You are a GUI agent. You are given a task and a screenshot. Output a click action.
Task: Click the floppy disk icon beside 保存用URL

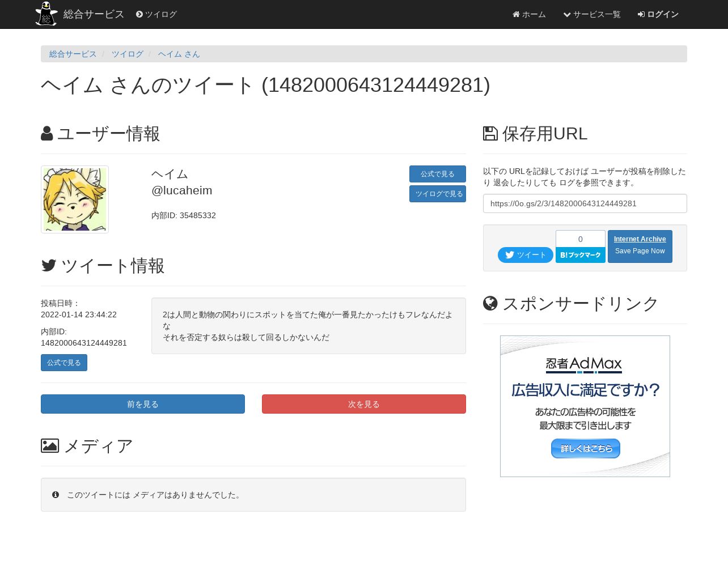coord(490,134)
